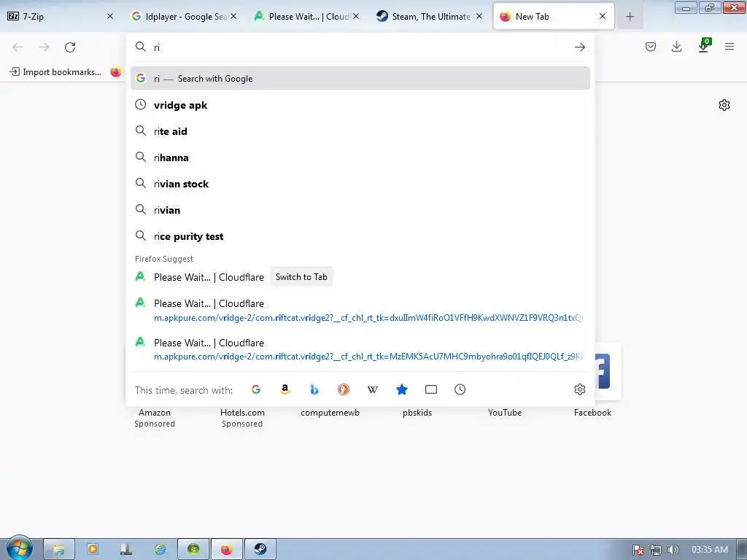Choose 'rice purity test' search suggestion
Screen dimensions: 747x560
(x=360, y=236)
